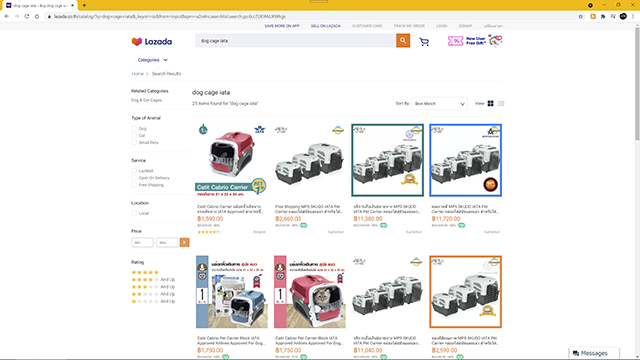
Task: Apply price range arrow button
Action: pos(184,242)
